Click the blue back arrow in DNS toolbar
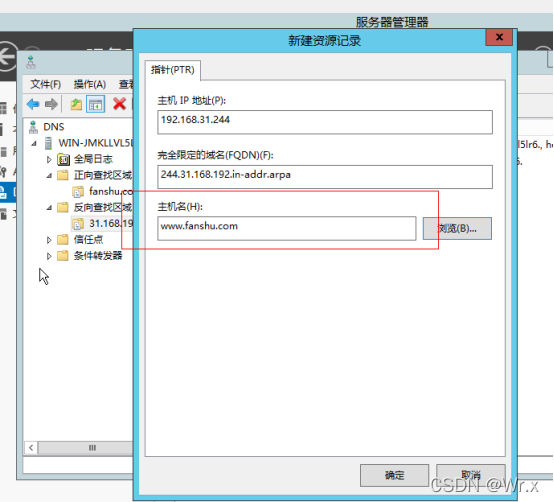The width and height of the screenshot is (554, 502). (33, 104)
